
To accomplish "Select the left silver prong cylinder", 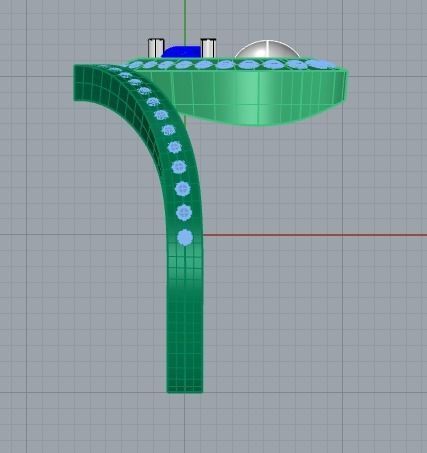I will coord(156,48).
